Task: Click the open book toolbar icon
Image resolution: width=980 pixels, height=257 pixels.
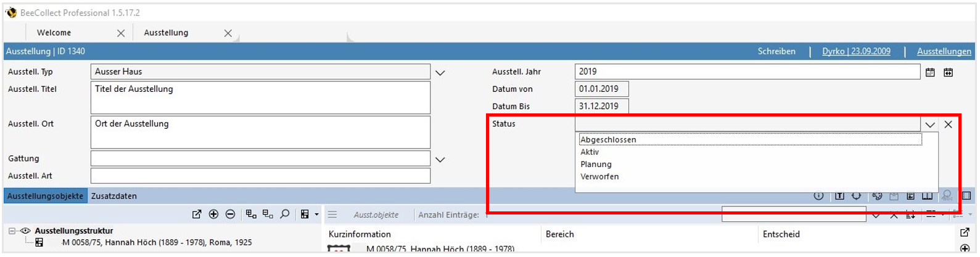Action: click(x=928, y=196)
